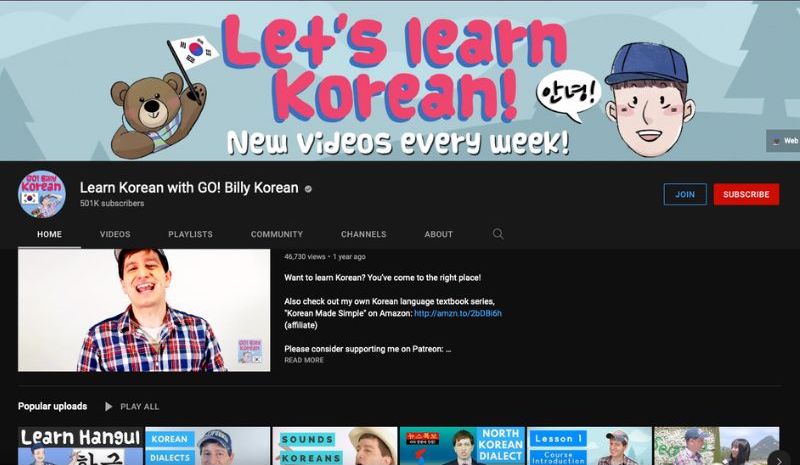Open the Lesson 1 Course Introduction thumbnail
The height and width of the screenshot is (465, 800).
point(589,446)
